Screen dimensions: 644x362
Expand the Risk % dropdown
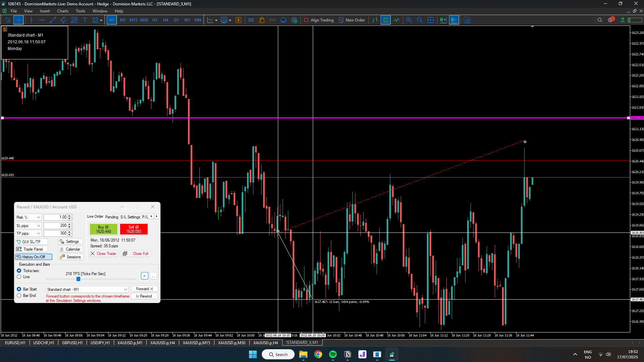pyautogui.click(x=29, y=217)
